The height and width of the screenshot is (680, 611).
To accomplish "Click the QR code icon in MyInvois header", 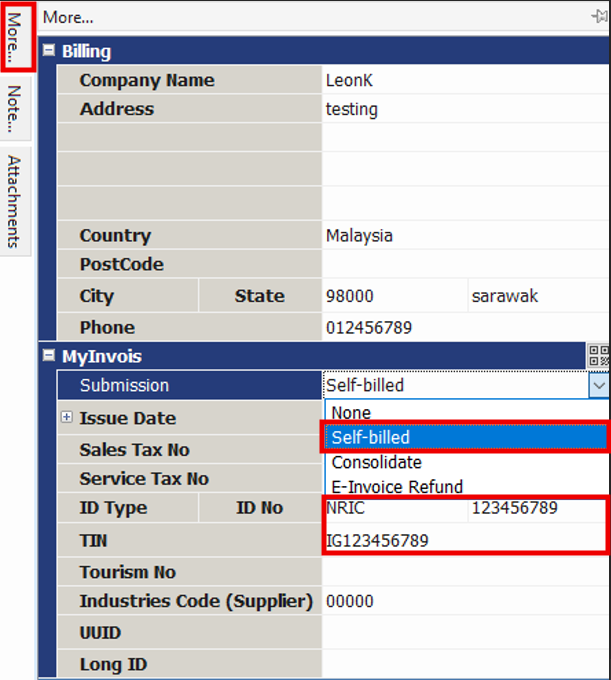I will [x=598, y=355].
